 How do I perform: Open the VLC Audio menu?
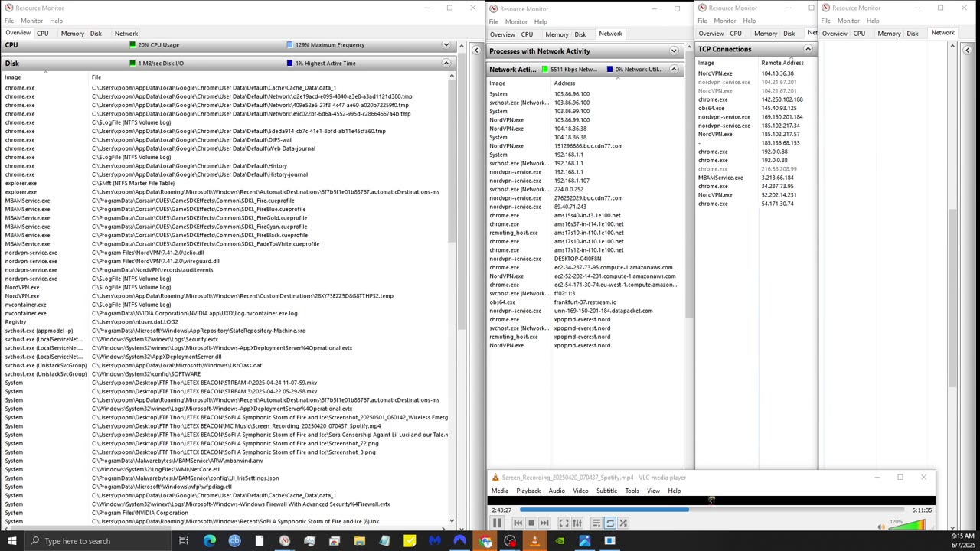click(557, 491)
